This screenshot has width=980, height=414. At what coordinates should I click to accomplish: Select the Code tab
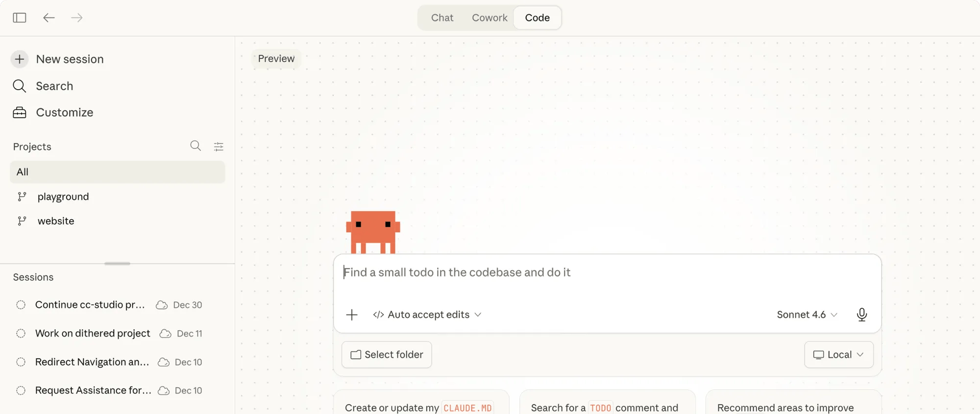point(538,18)
